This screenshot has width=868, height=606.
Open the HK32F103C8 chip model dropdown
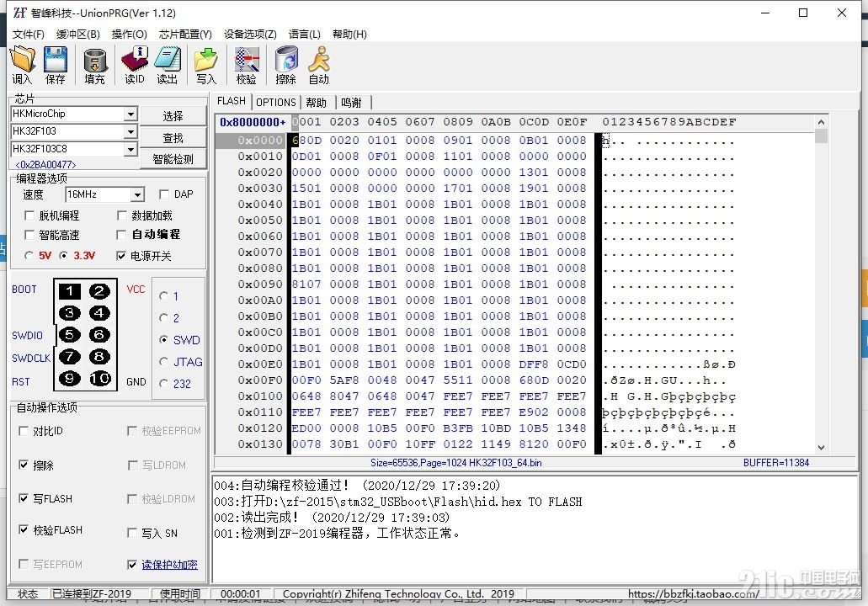[130, 150]
